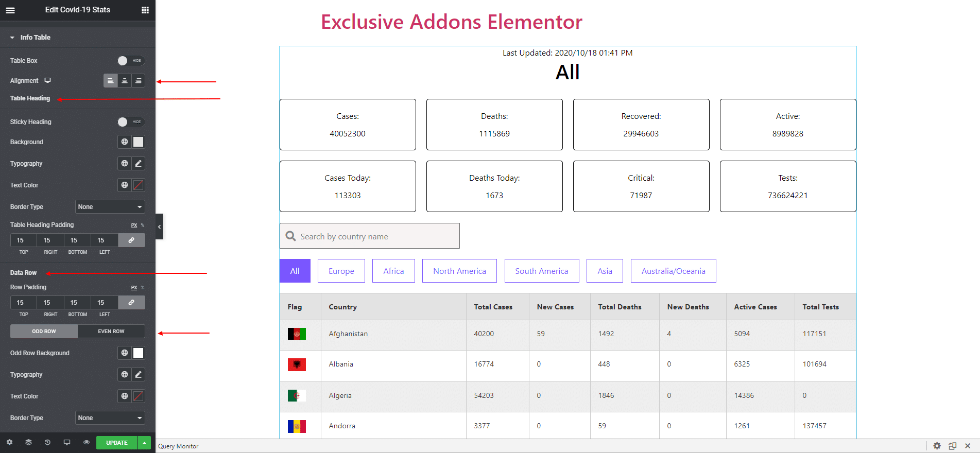
Task: Click Table Heading Padding top value field
Action: [x=24, y=240]
